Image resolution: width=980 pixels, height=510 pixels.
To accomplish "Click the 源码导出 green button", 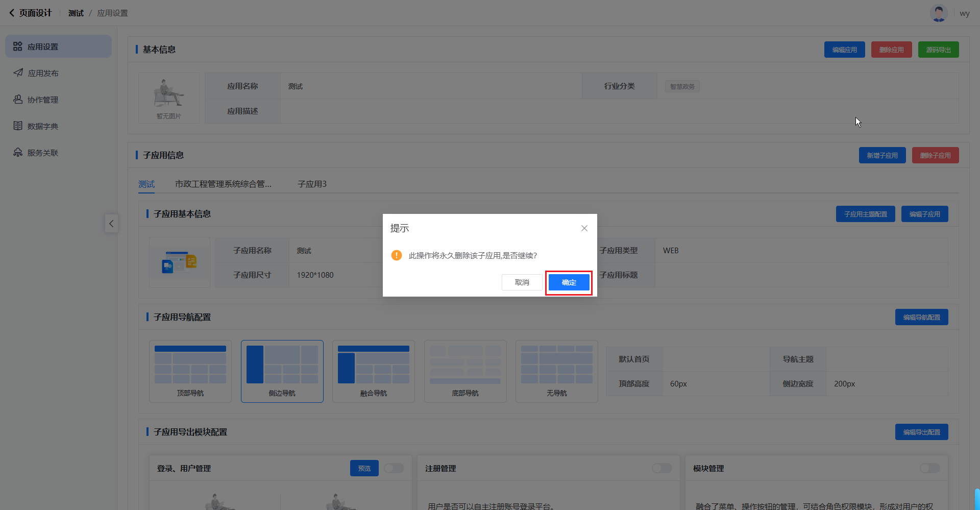I will [x=938, y=50].
